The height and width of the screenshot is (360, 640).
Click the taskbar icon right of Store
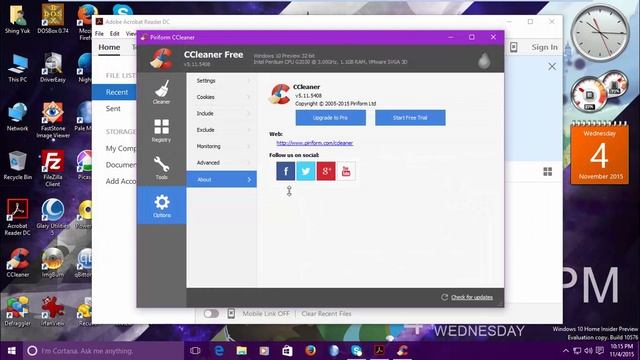tap(311, 351)
